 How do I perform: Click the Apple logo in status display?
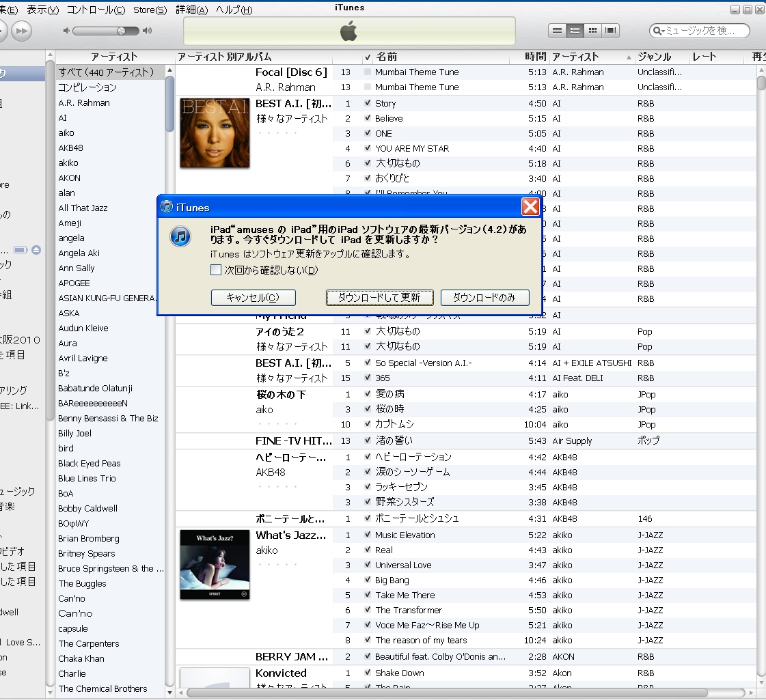348,31
